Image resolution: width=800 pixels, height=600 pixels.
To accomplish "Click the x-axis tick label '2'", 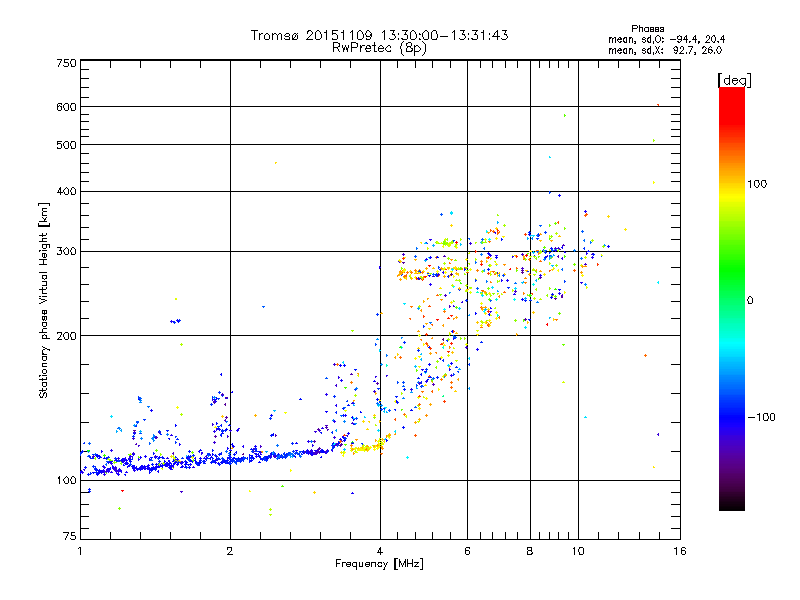I will tap(230, 551).
